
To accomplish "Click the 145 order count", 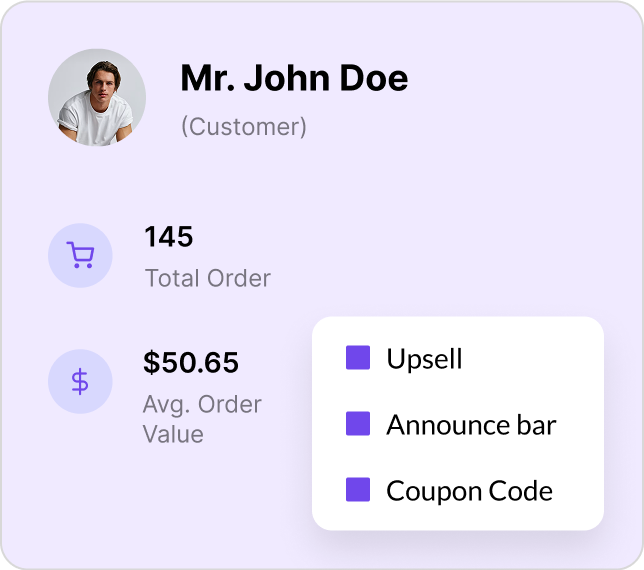I will (x=169, y=237).
